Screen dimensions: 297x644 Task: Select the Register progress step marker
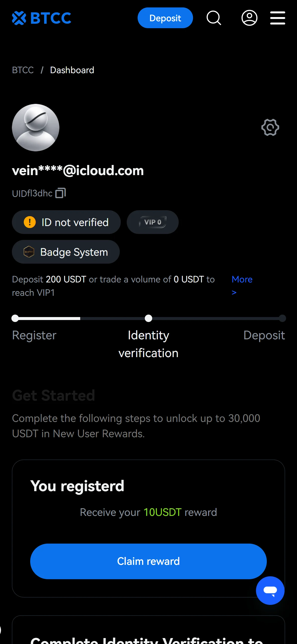click(15, 318)
